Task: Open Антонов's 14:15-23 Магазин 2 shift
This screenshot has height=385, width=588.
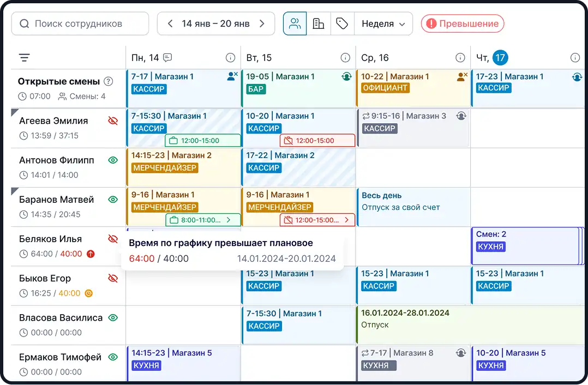Action: (183, 167)
